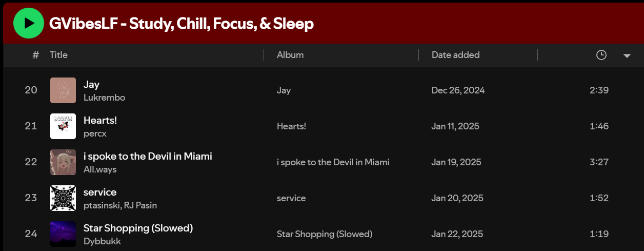
Task: Go to All.ways artist page
Action: [100, 169]
